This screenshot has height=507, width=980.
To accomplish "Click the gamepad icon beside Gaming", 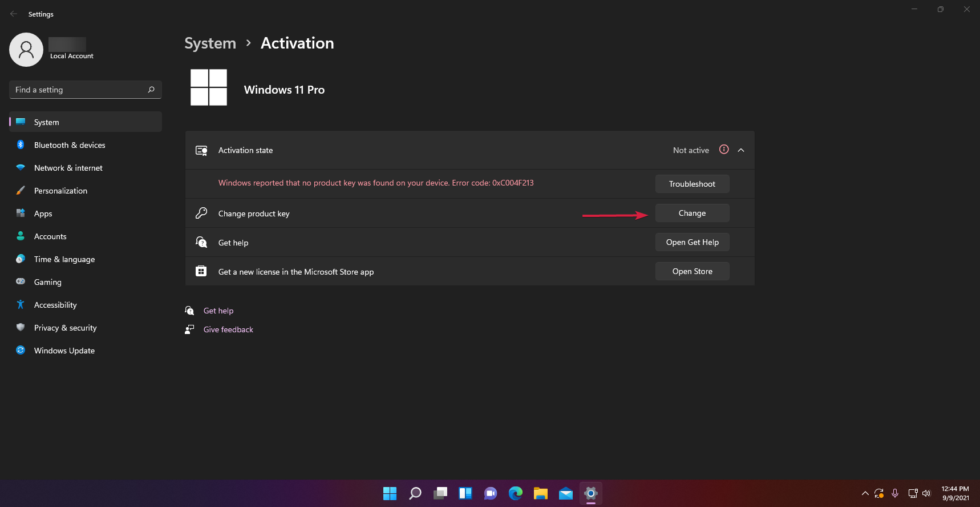I will [21, 281].
